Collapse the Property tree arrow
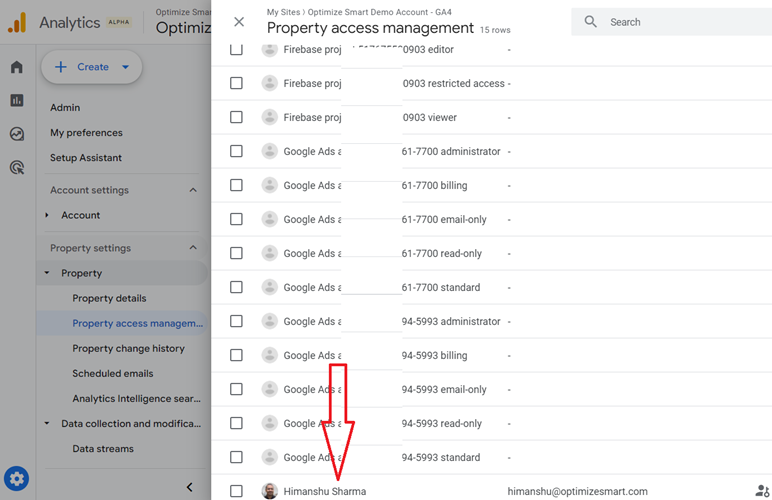Viewport: 772px width, 500px height. tap(47, 273)
